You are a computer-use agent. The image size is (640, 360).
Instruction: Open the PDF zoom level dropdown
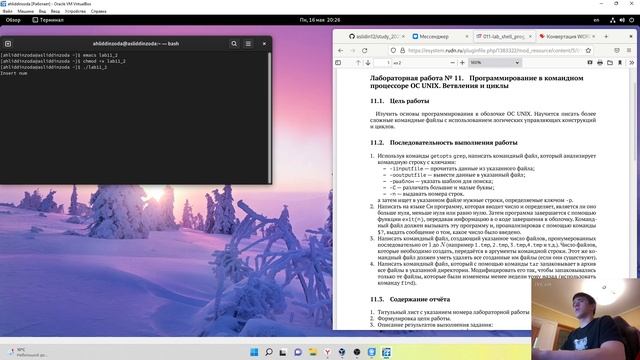pos(494,63)
